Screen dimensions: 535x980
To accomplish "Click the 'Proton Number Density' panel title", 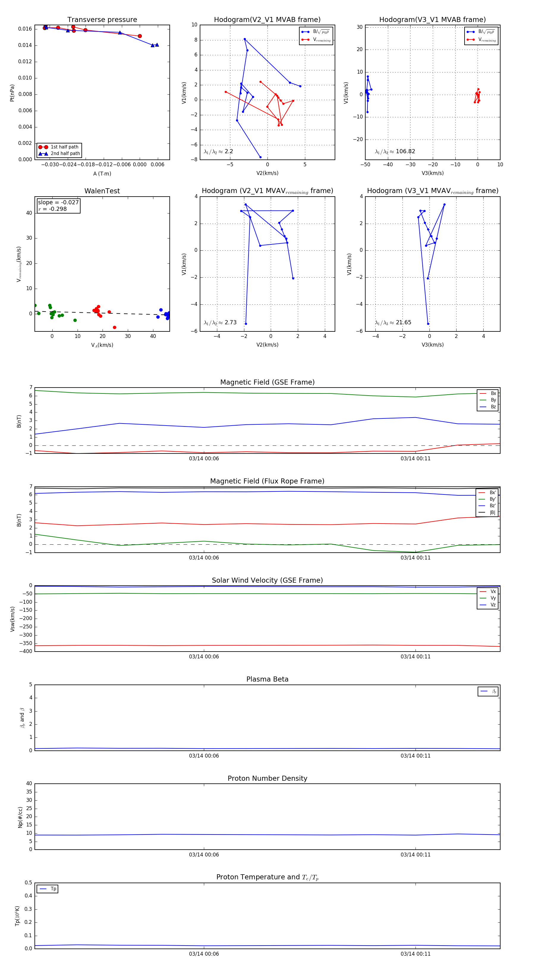I will (267, 778).
